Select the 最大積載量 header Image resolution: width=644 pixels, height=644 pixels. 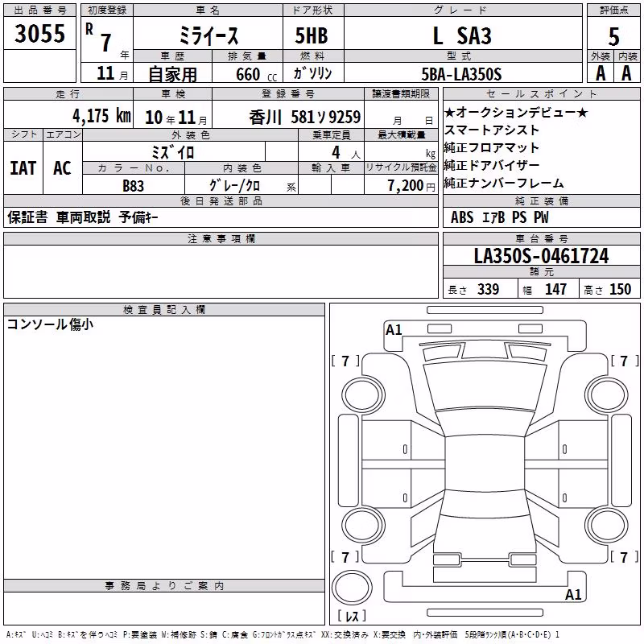[x=401, y=134]
